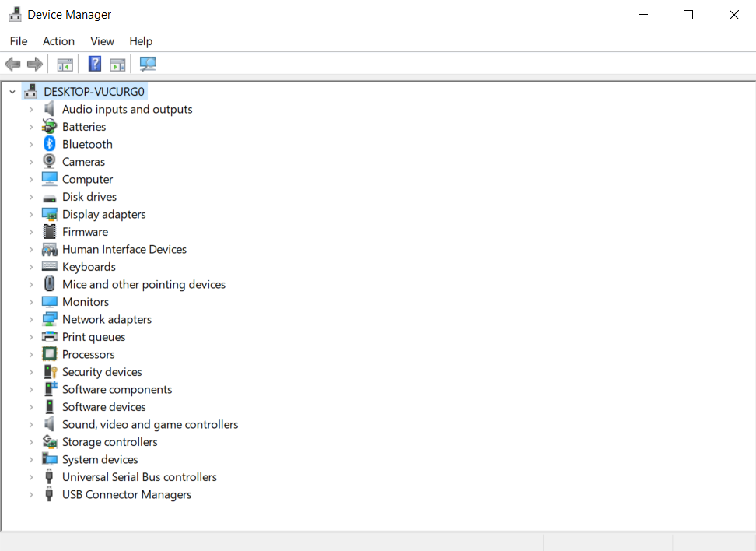Click the Back navigation arrow
This screenshot has width=756, height=551.
12,64
